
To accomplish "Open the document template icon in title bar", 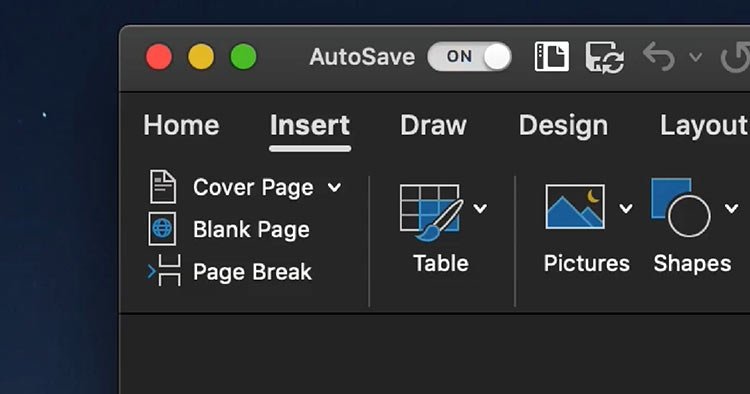I will pyautogui.click(x=551, y=56).
